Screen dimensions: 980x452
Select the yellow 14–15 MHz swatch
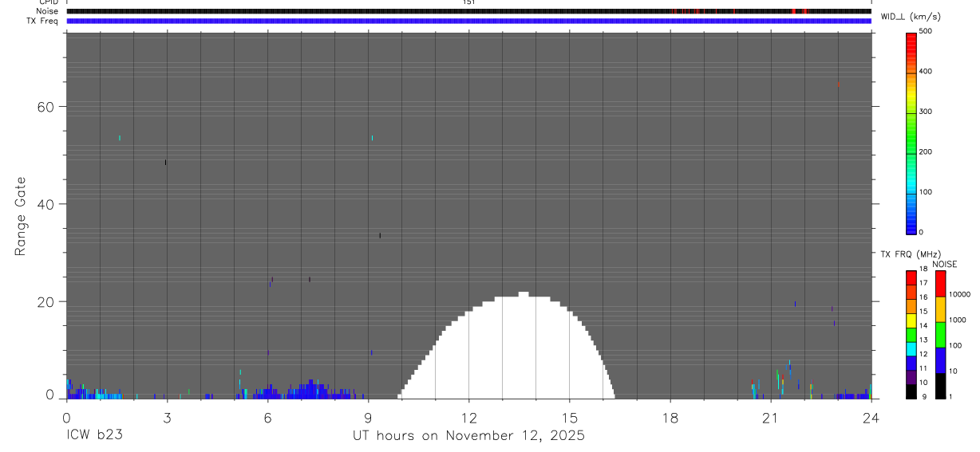[911, 320]
